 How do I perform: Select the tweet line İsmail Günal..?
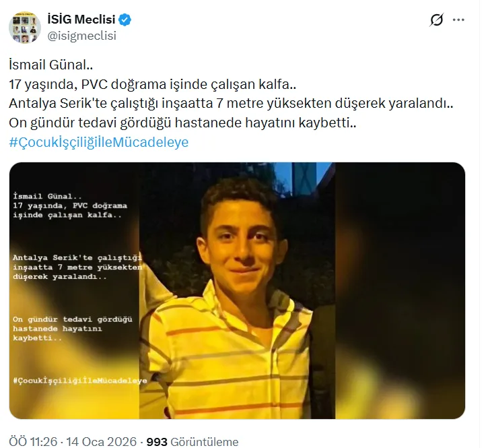point(51,65)
